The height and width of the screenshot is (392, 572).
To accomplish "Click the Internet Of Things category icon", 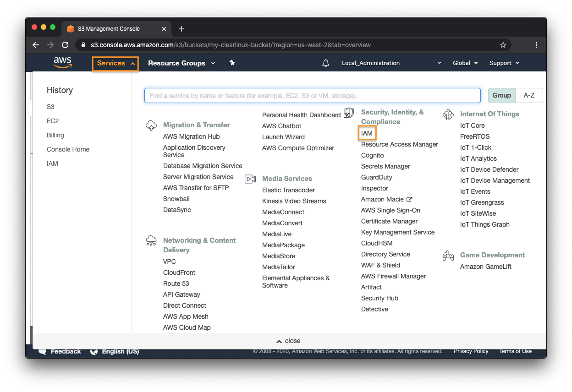I will point(448,114).
